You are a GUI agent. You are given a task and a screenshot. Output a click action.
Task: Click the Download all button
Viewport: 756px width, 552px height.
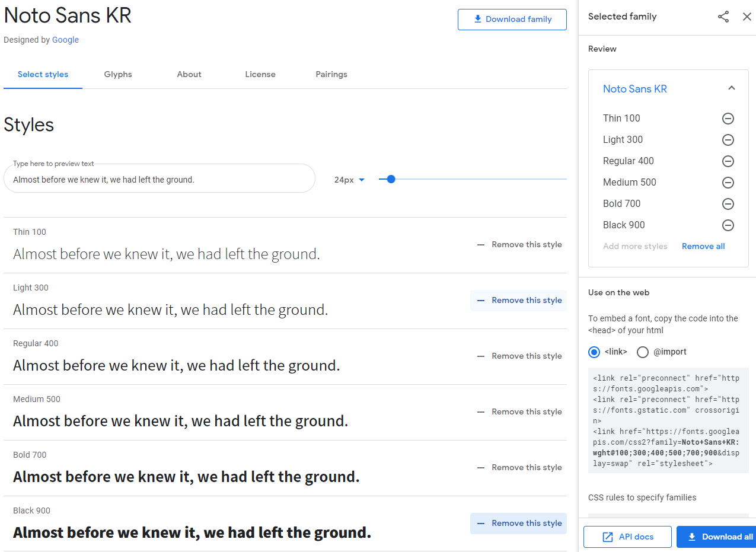click(716, 537)
